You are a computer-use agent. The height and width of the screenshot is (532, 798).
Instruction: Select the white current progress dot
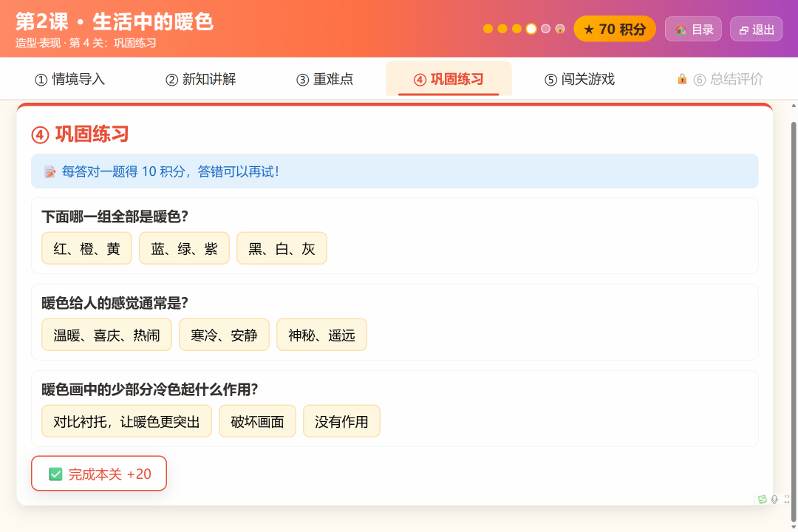click(x=531, y=29)
